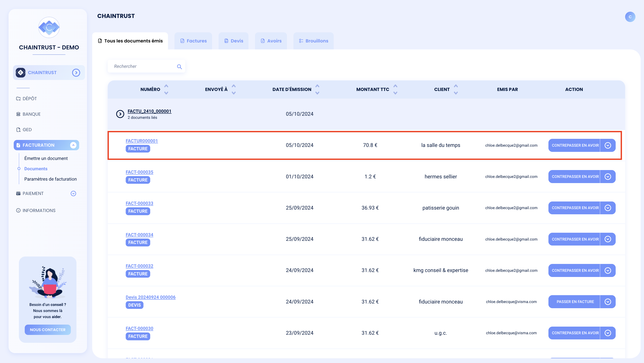This screenshot has width=644, height=363.
Task: Switch to the Brouillons tab
Action: pos(313,41)
